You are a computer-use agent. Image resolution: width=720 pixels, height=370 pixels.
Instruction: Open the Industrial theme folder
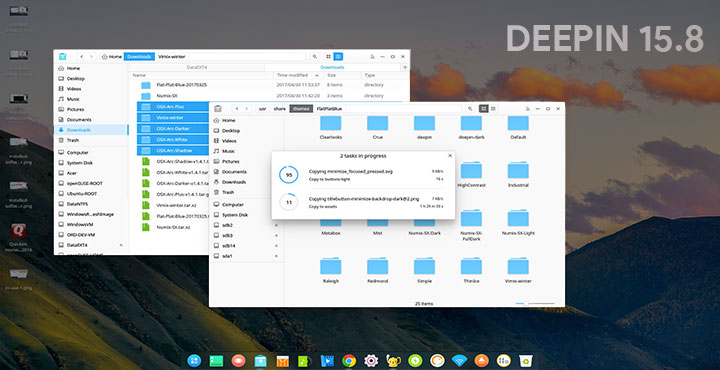click(x=518, y=175)
